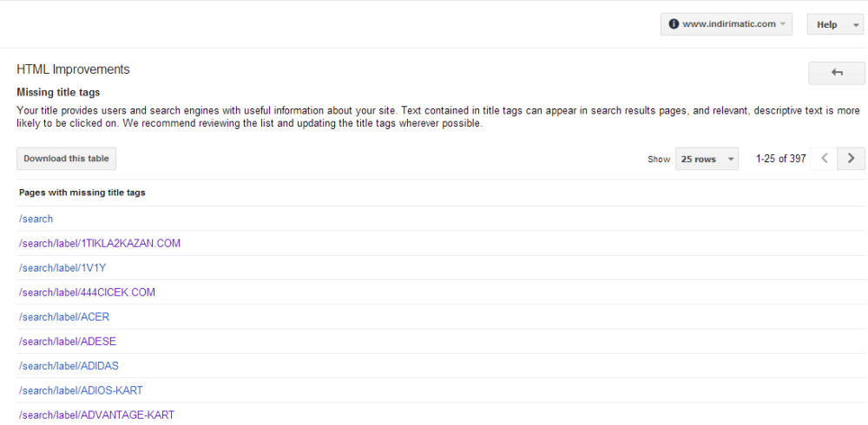Viewport: 868px width, 425px height.
Task: Go to the previous page of results
Action: (824, 159)
